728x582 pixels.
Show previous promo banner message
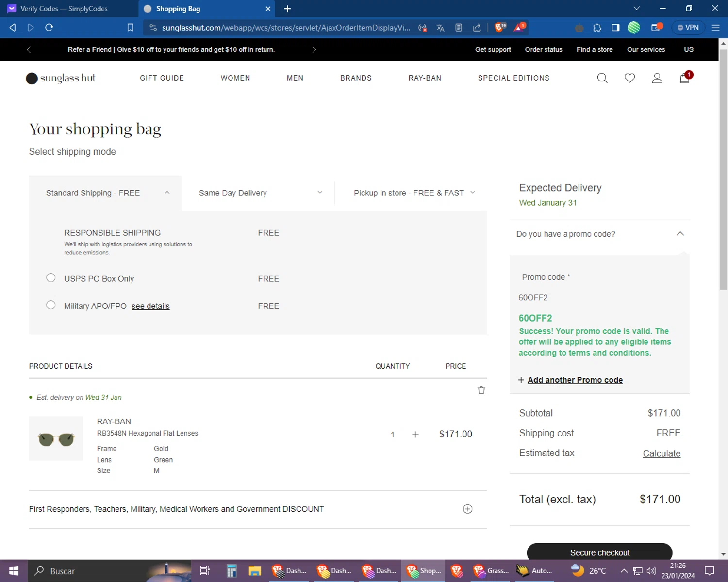pyautogui.click(x=29, y=49)
